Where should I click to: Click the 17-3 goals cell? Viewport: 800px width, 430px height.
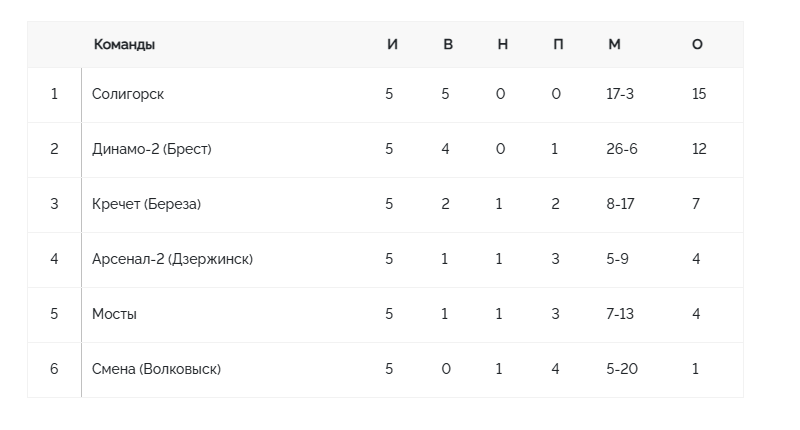tap(620, 94)
